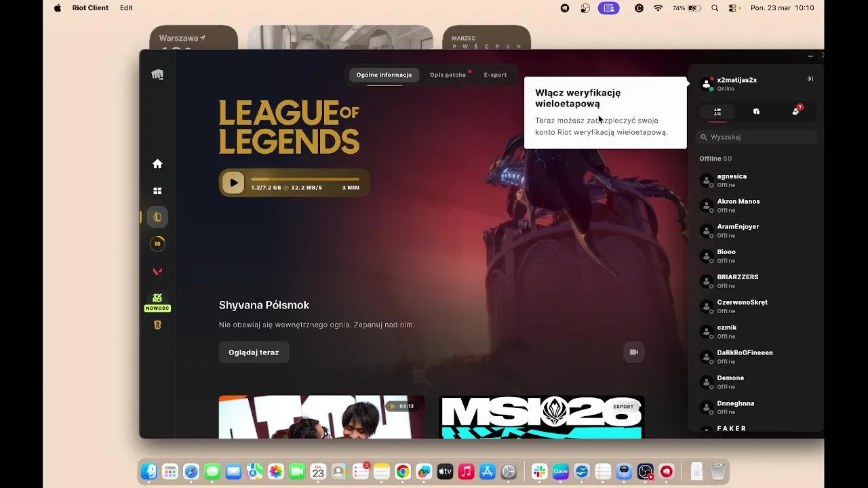The height and width of the screenshot is (488, 868).
Task: Open Safari from the Dock
Action: pos(191,472)
